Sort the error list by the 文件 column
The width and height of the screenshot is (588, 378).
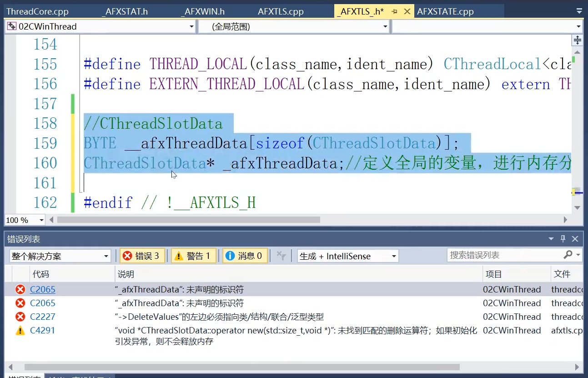click(x=567, y=274)
